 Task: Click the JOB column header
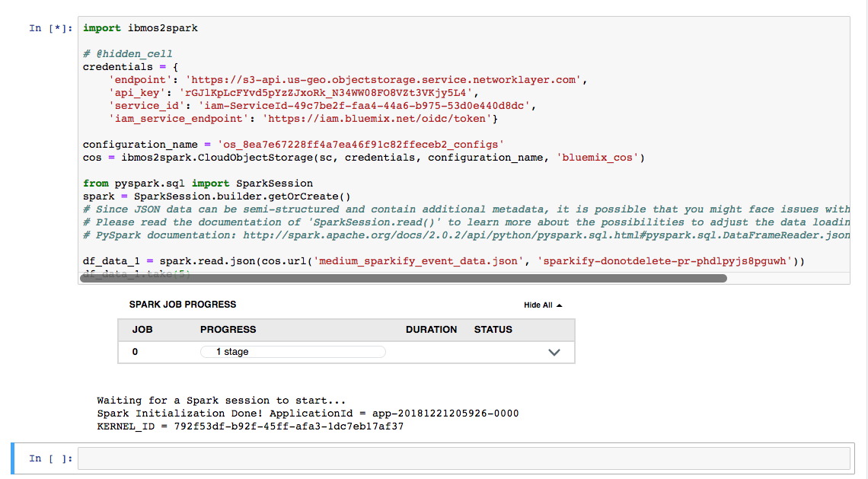142,330
